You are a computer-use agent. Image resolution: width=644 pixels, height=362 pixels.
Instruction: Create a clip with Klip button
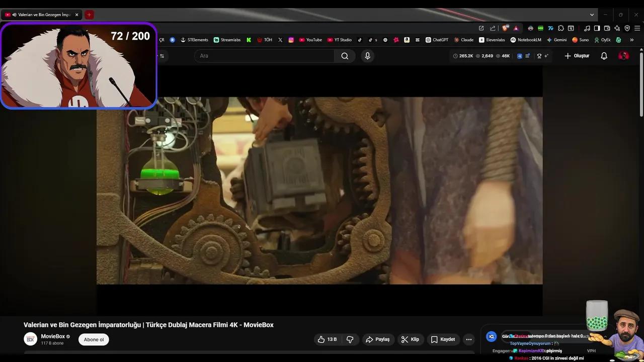(x=410, y=339)
